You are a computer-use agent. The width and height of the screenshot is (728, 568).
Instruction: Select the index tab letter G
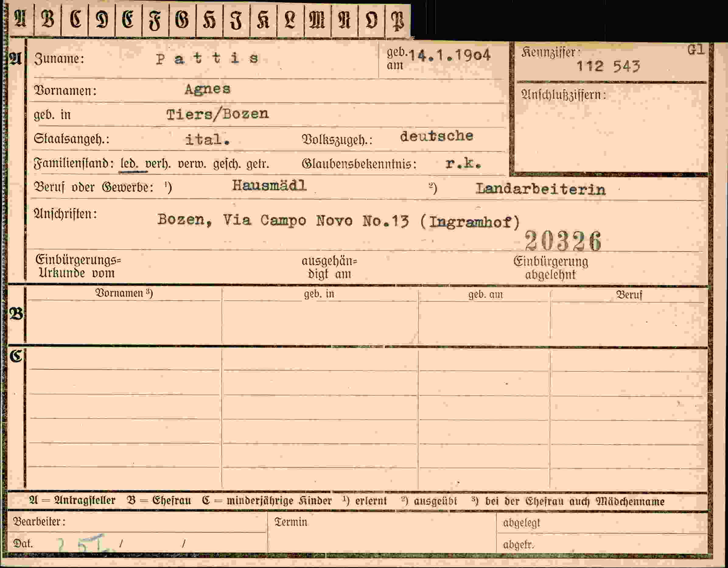(x=182, y=19)
